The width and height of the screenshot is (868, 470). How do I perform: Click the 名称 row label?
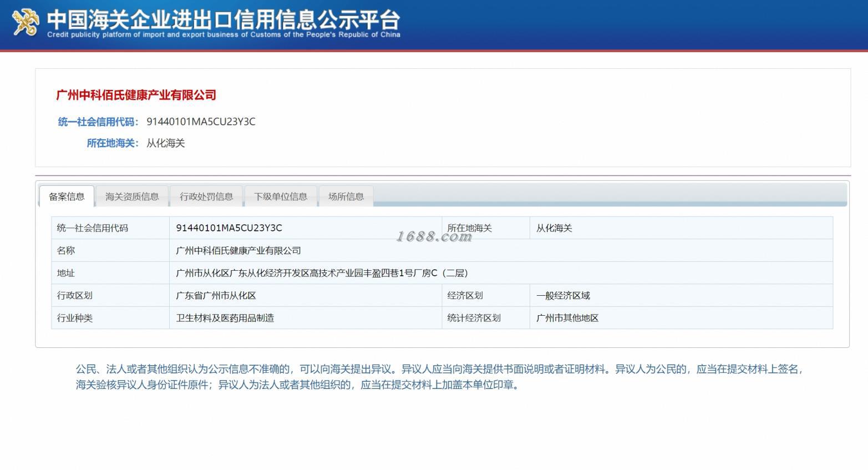(x=110, y=251)
